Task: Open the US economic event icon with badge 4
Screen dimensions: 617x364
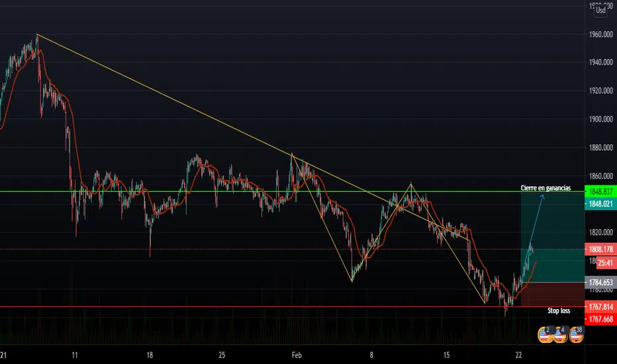Action: pyautogui.click(x=560, y=335)
